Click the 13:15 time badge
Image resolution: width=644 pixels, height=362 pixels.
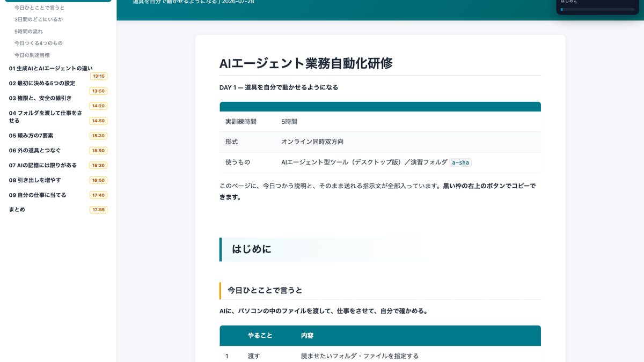(98, 76)
